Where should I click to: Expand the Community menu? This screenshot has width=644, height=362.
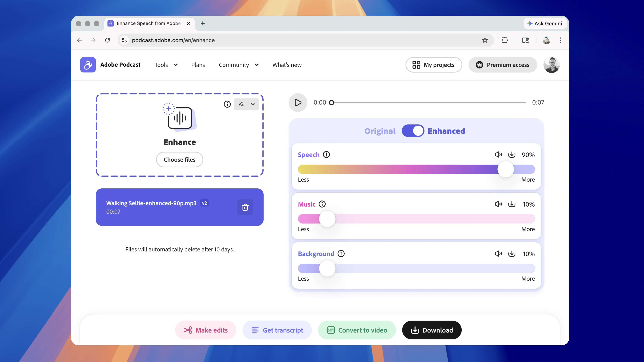click(239, 65)
